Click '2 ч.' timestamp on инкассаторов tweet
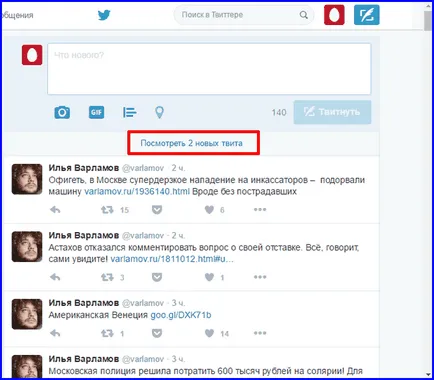The image size is (434, 380). coord(178,168)
